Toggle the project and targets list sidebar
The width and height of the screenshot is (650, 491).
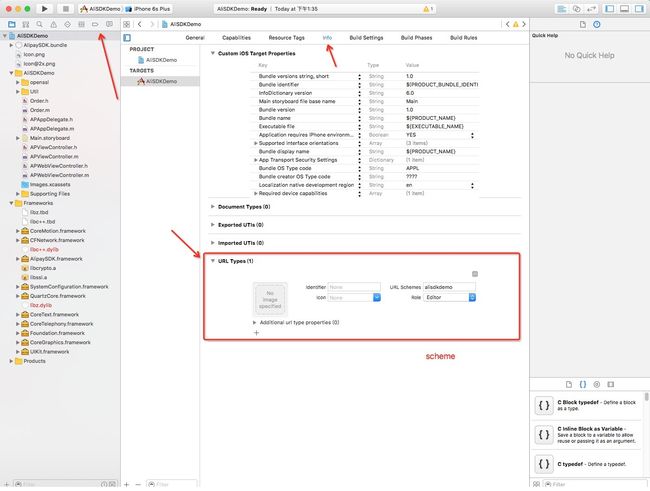click(127, 38)
